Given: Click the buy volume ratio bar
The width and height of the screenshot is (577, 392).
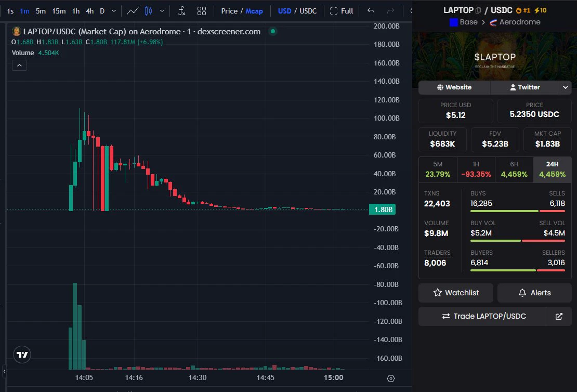Looking at the screenshot, I should (x=517, y=241).
